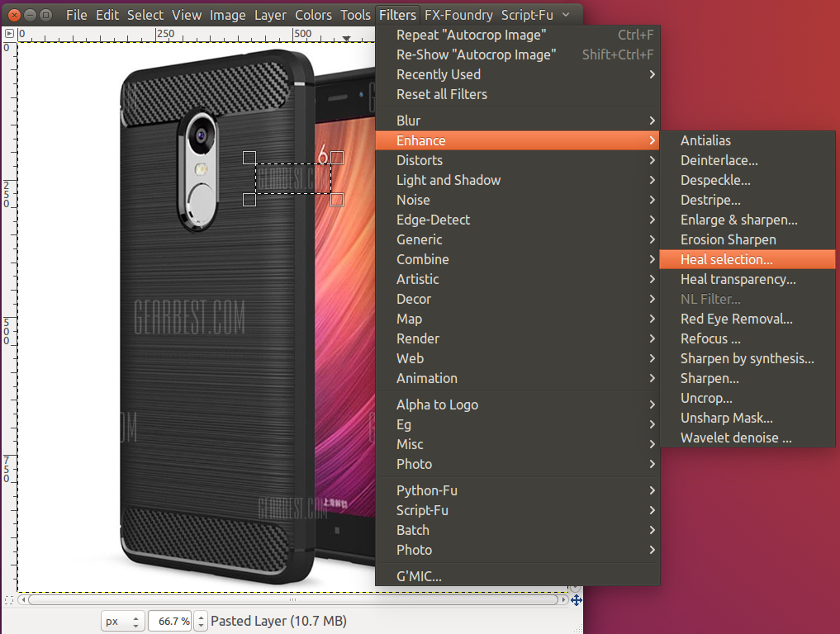Choose Repeat "Autocrop Image"
Image resolution: width=840 pixels, height=634 pixels.
click(518, 35)
